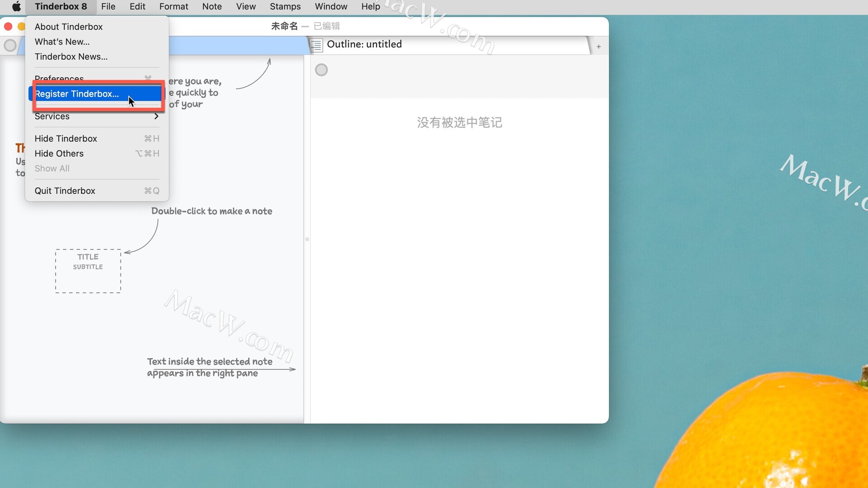This screenshot has width=868, height=488.
Task: Open the Apple menu
Action: tap(16, 6)
